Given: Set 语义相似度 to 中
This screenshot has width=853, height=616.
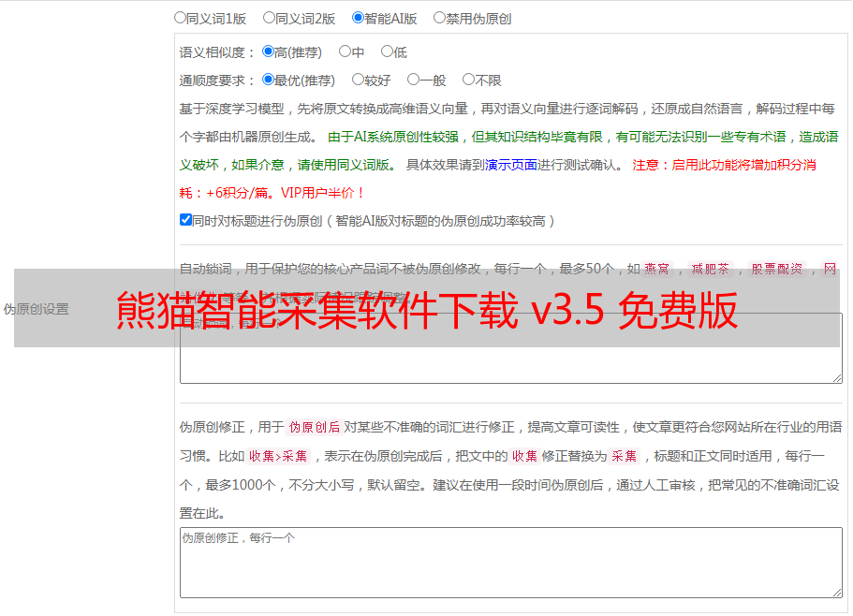Looking at the screenshot, I should (345, 51).
